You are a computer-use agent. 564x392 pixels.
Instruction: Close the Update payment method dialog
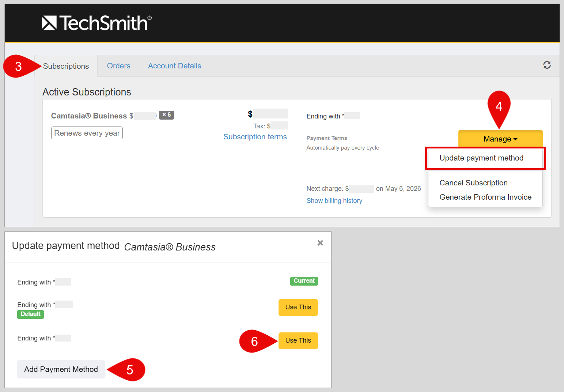(320, 243)
